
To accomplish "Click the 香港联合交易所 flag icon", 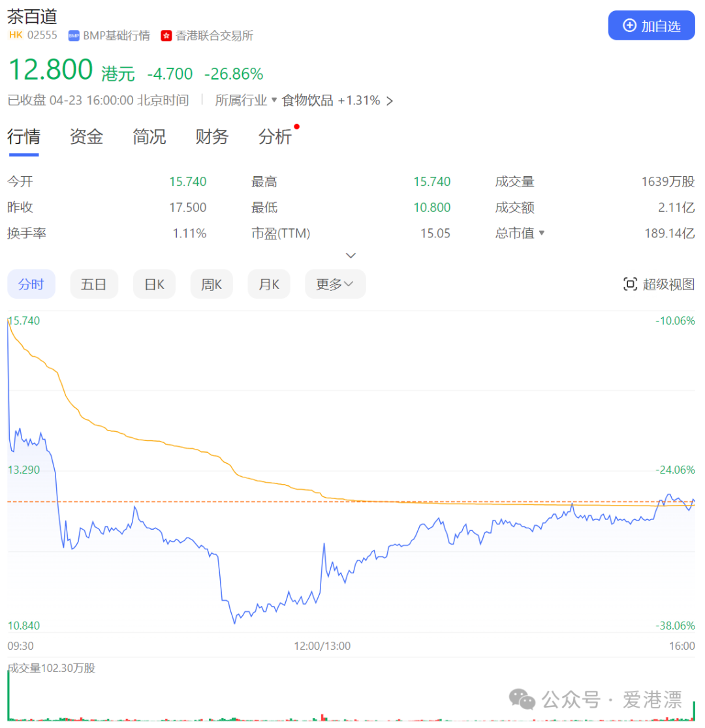I will click(x=166, y=36).
